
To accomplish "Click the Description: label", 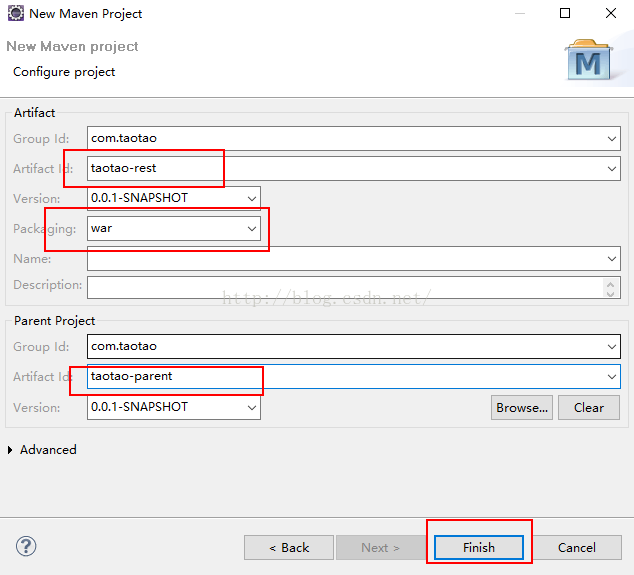I will pyautogui.click(x=48, y=285).
